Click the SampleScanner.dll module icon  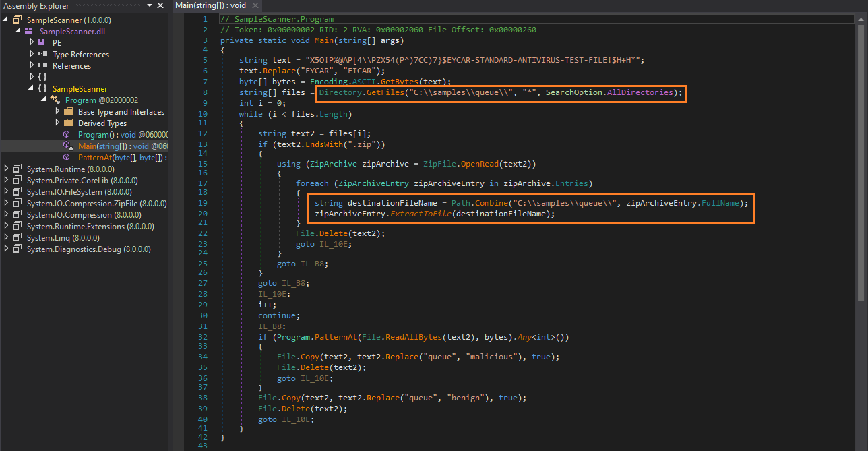[x=29, y=32]
